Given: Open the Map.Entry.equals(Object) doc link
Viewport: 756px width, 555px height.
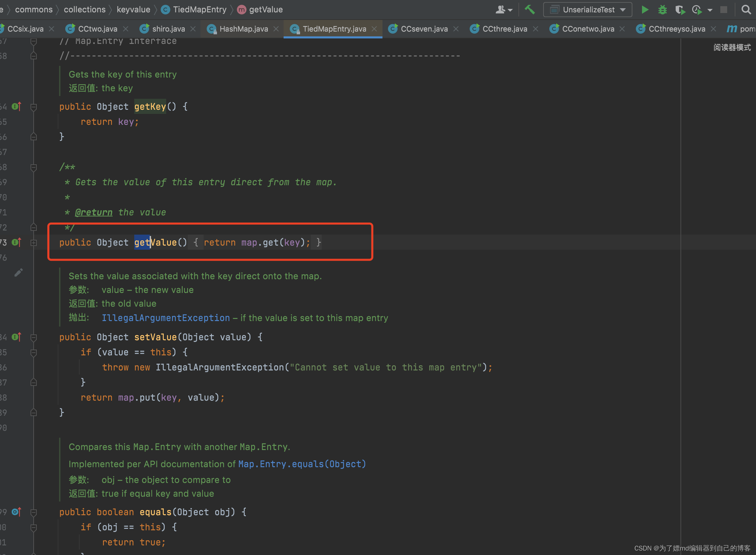Looking at the screenshot, I should 302,464.
